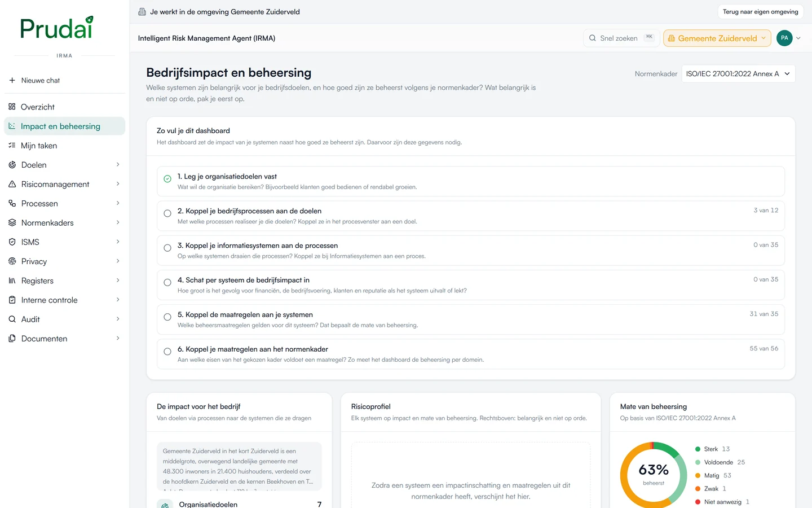Click the Audit magnifier icon
This screenshot has width=812, height=508.
pos(12,319)
